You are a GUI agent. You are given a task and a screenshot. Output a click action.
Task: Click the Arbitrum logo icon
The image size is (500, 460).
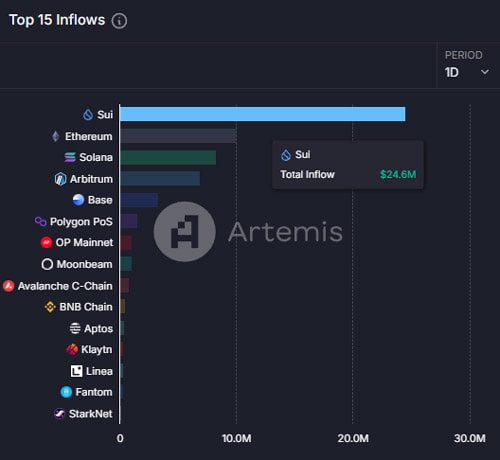[x=60, y=179]
